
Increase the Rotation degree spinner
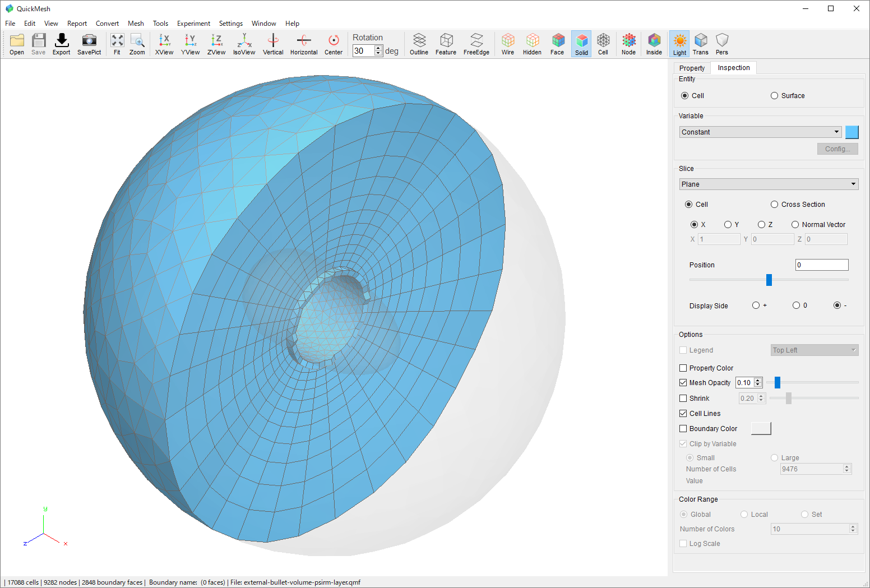point(378,48)
